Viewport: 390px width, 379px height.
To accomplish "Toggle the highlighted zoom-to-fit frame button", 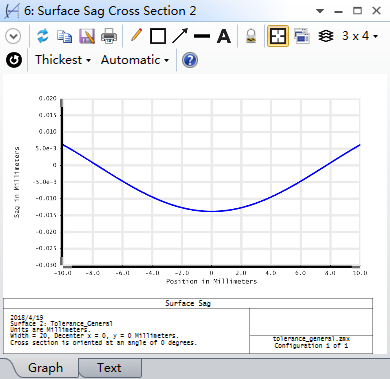I will pos(278,36).
